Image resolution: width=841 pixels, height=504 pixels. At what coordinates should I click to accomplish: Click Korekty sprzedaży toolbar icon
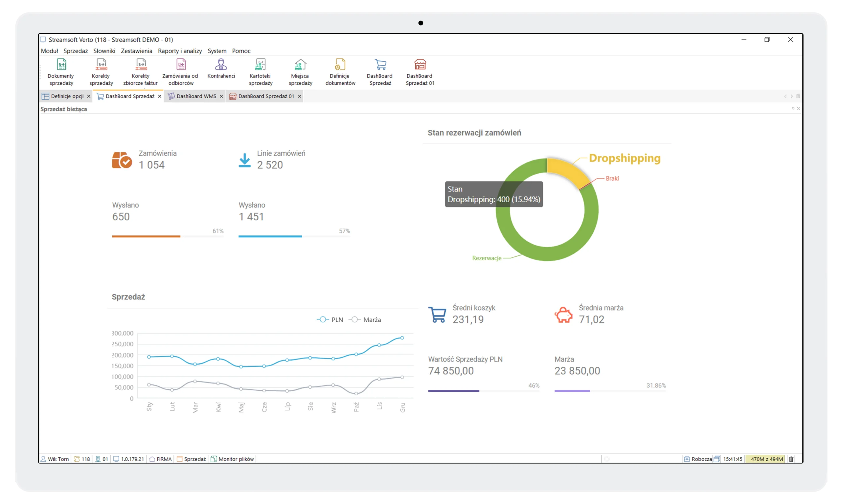pyautogui.click(x=101, y=65)
